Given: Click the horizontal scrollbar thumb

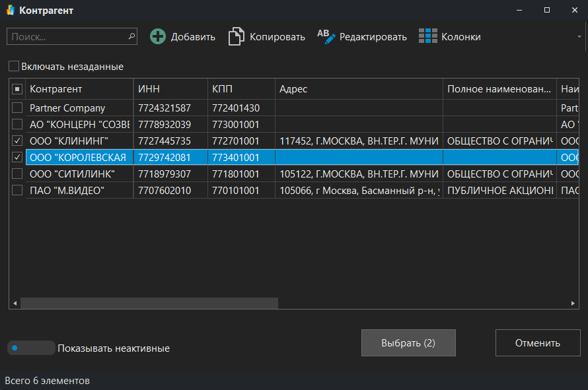Looking at the screenshot, I should [x=149, y=303].
